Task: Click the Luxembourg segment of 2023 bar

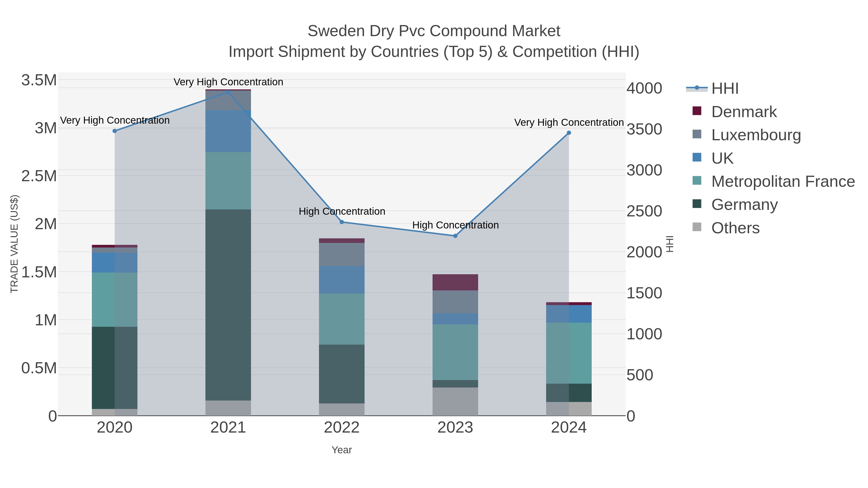Action: 455,302
